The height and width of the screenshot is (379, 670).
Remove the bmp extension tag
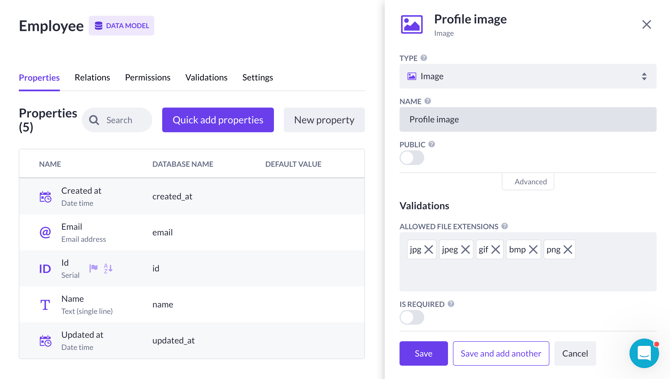(x=533, y=250)
